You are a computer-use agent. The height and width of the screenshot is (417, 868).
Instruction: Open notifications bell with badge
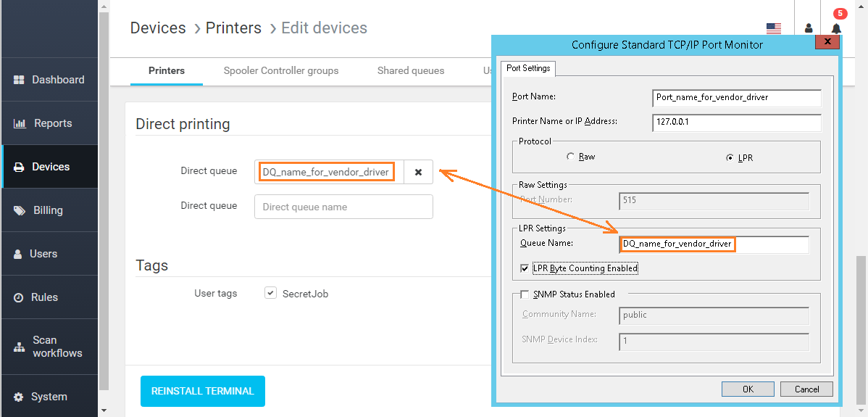pos(836,28)
